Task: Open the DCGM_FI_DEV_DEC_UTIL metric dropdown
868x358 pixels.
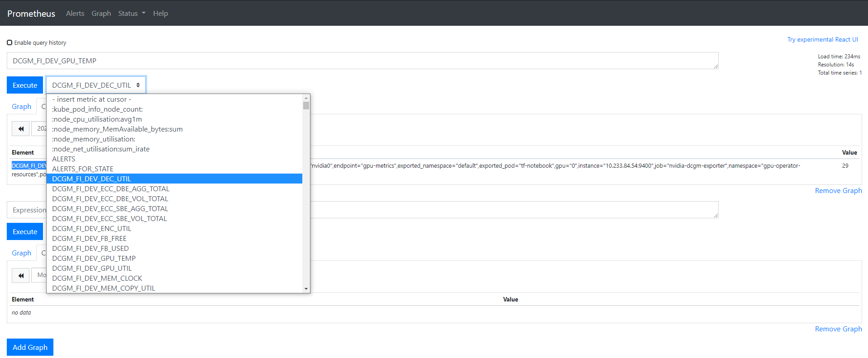Action: 96,85
